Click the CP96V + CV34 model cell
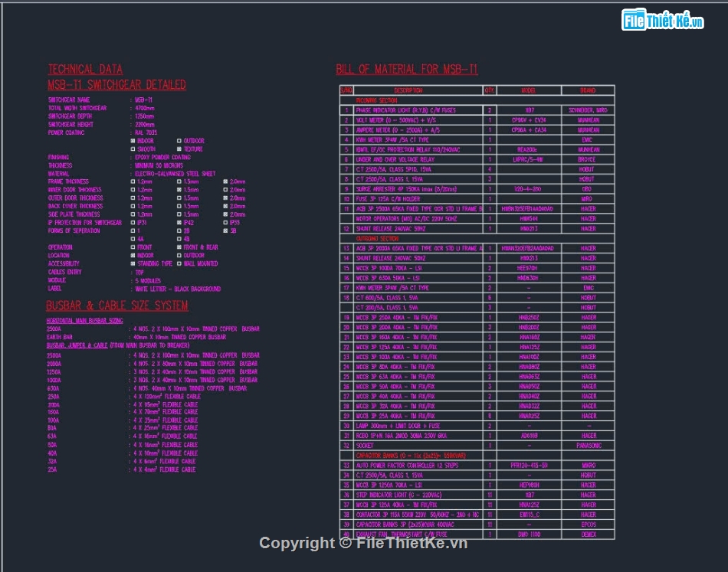 (529, 120)
